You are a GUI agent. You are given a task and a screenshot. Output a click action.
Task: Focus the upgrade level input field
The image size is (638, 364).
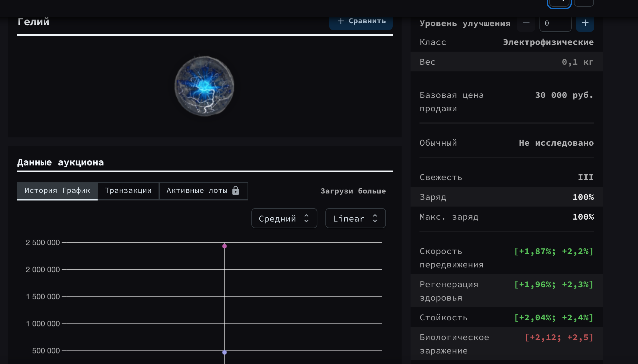coord(555,23)
